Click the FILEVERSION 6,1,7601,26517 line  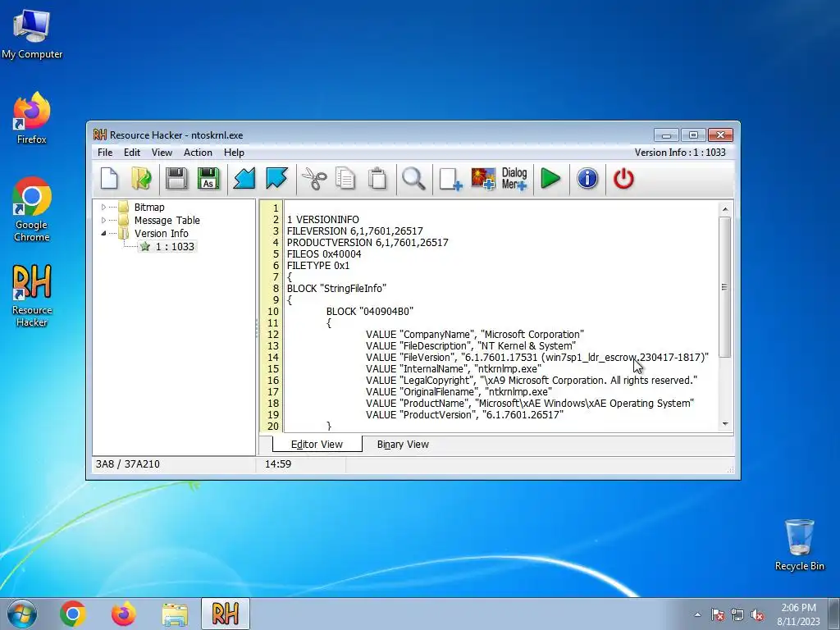(x=354, y=231)
